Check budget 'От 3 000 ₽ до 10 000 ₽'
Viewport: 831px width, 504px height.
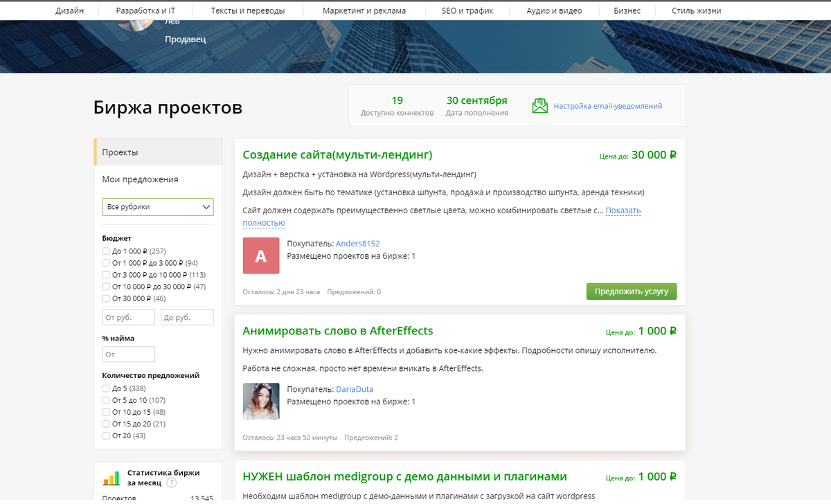coord(106,275)
